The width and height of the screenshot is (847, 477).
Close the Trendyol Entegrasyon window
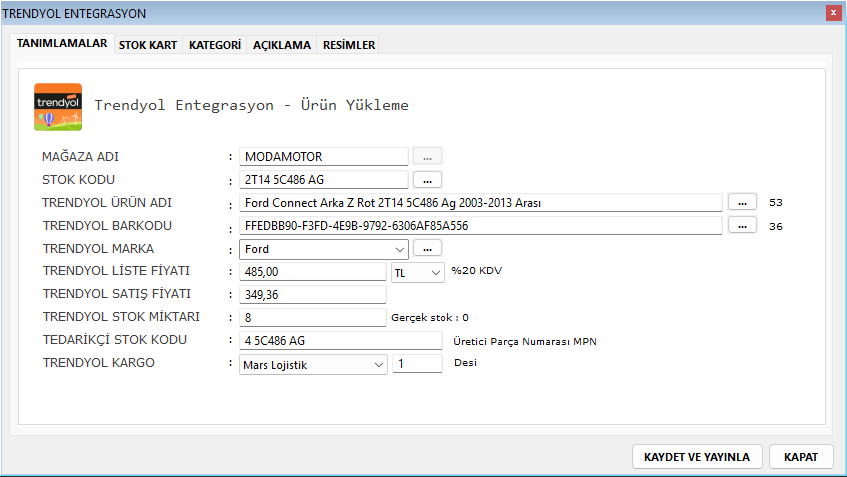tap(833, 13)
